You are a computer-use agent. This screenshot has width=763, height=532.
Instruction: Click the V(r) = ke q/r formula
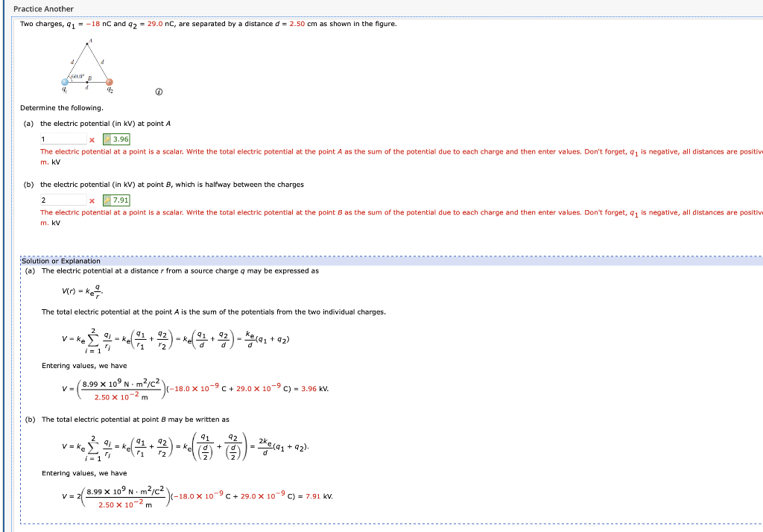point(82,291)
